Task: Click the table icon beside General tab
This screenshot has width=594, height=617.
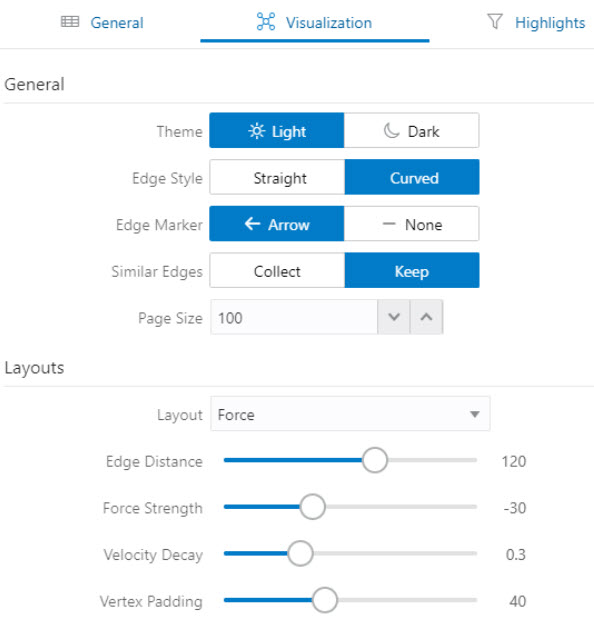Action: click(70, 22)
